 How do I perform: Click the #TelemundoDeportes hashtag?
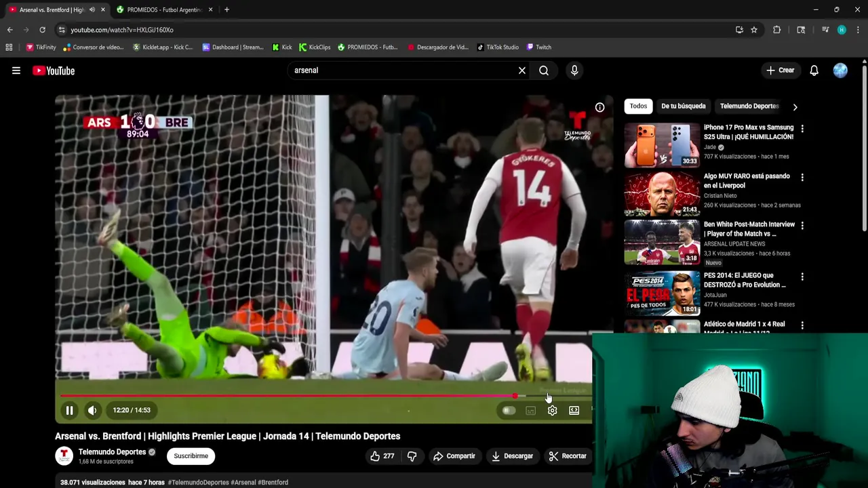click(x=198, y=483)
